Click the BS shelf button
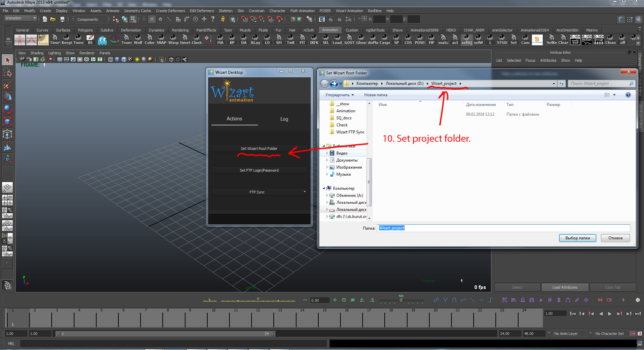This screenshot has height=350, width=644. click(x=90, y=40)
